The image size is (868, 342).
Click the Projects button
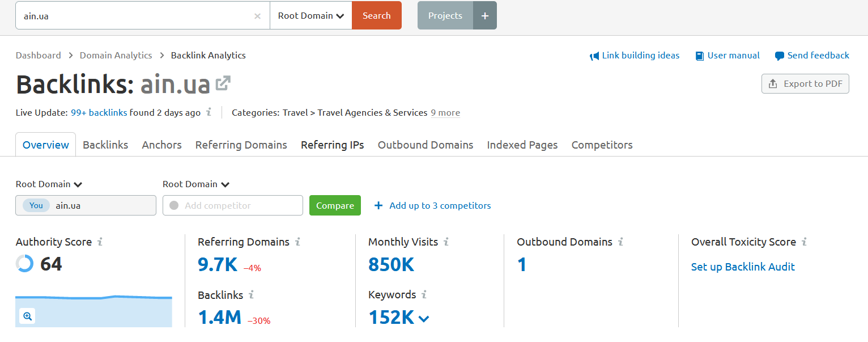tap(445, 15)
